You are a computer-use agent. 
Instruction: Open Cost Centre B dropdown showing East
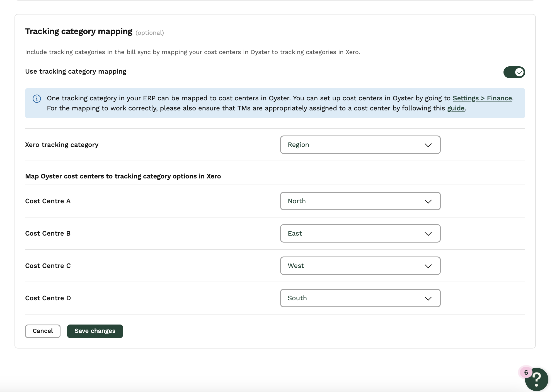pos(360,233)
